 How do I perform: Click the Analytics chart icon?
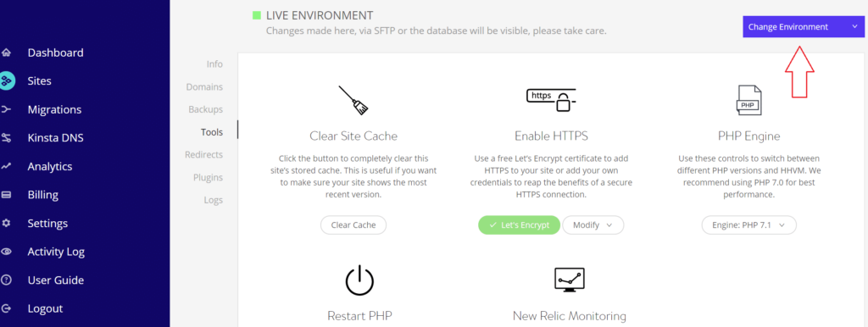coord(6,166)
